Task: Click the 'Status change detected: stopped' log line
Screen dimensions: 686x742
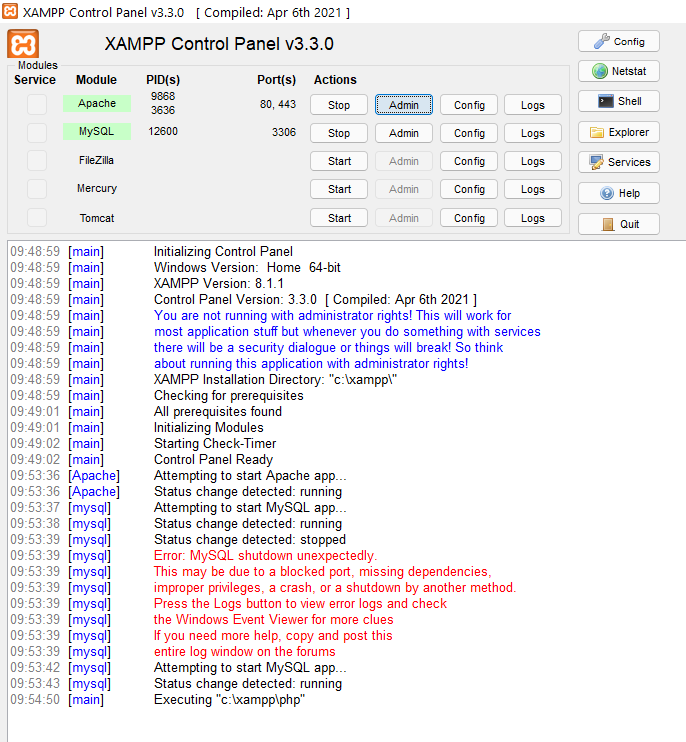Action: (250, 539)
